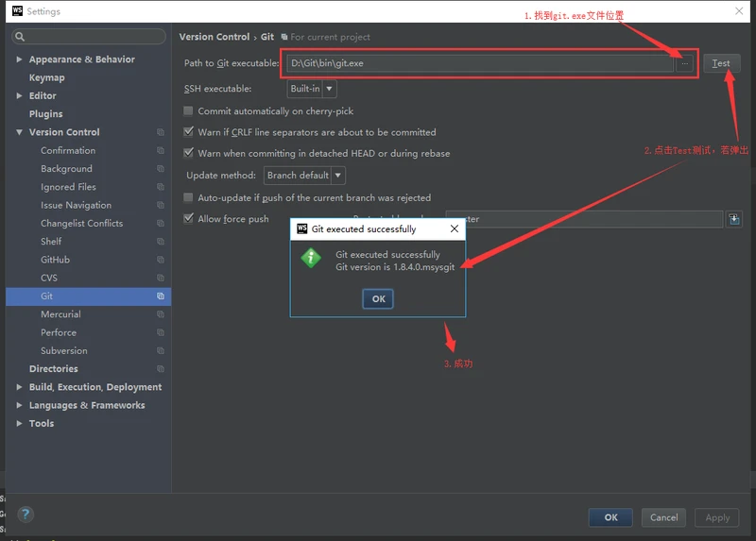Click the project-level icon beside Confirmation
This screenshot has height=541, width=756.
coord(161,150)
